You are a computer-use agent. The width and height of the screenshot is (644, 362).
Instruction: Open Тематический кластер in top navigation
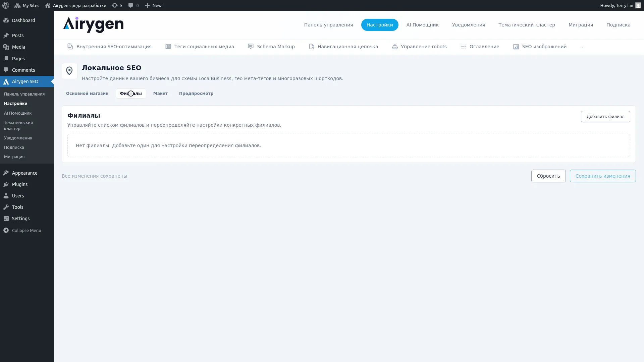click(x=527, y=25)
